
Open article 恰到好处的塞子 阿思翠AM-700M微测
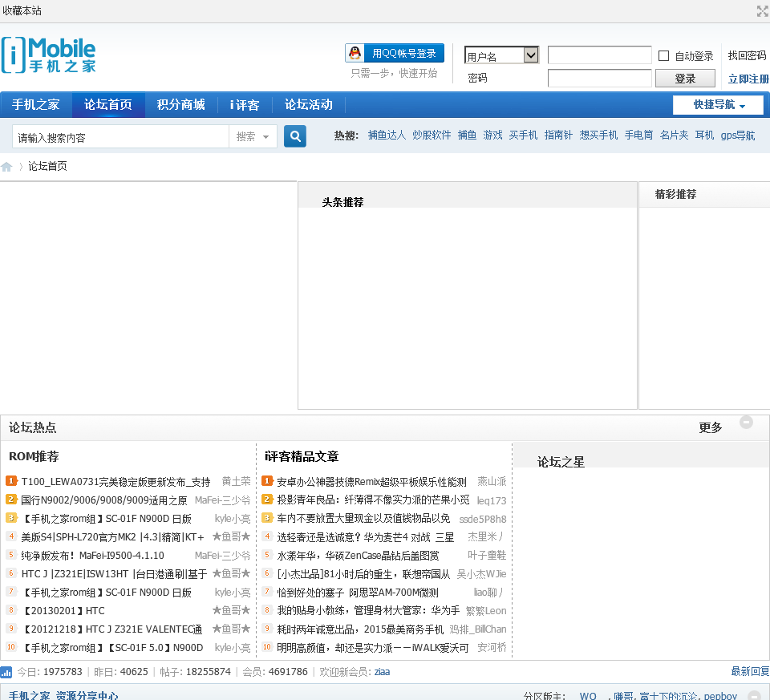coord(358,593)
